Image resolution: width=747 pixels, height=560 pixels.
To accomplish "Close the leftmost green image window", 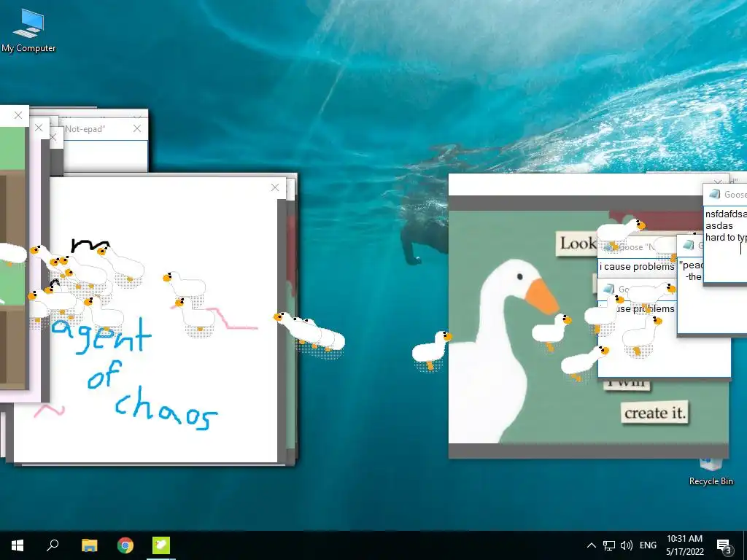I will [18, 115].
